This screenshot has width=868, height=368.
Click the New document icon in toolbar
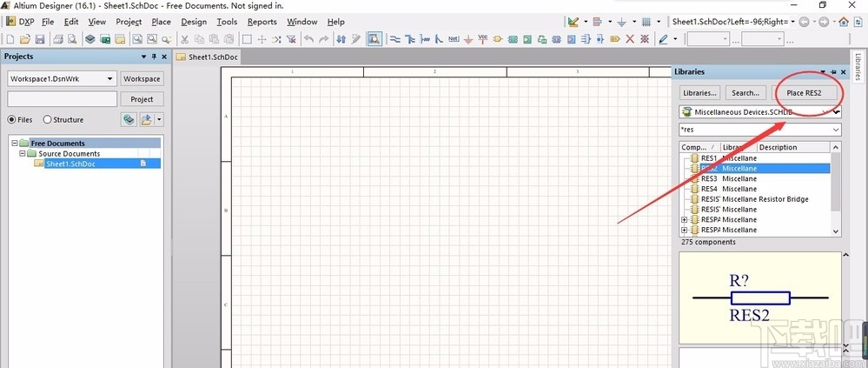pyautogui.click(x=10, y=39)
